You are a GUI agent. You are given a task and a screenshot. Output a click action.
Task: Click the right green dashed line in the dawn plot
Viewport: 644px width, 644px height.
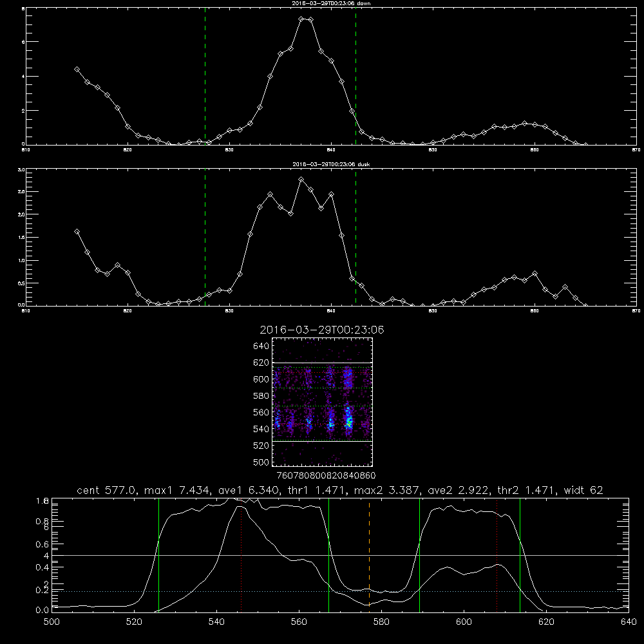355,78
